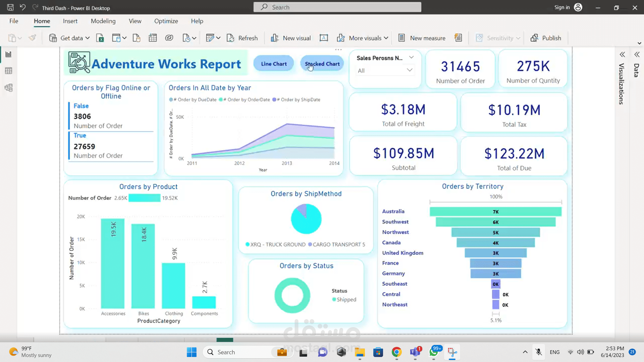Open the View menu tab
Image resolution: width=644 pixels, height=362 pixels.
pos(135,21)
